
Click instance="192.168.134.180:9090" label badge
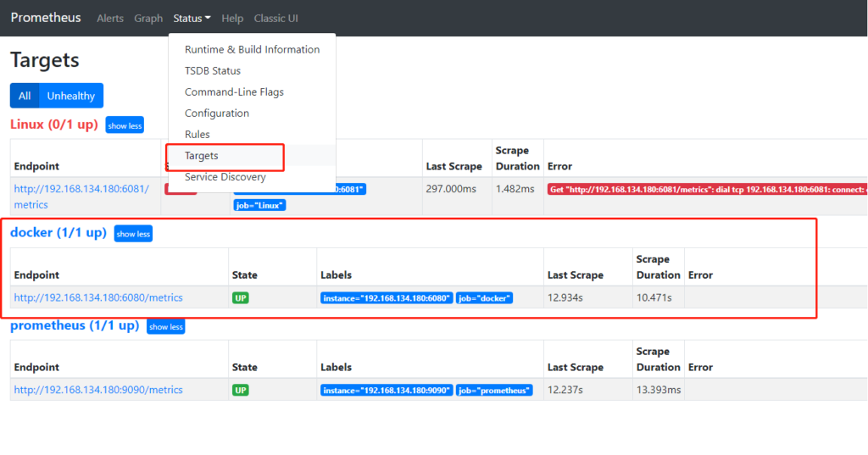point(387,391)
